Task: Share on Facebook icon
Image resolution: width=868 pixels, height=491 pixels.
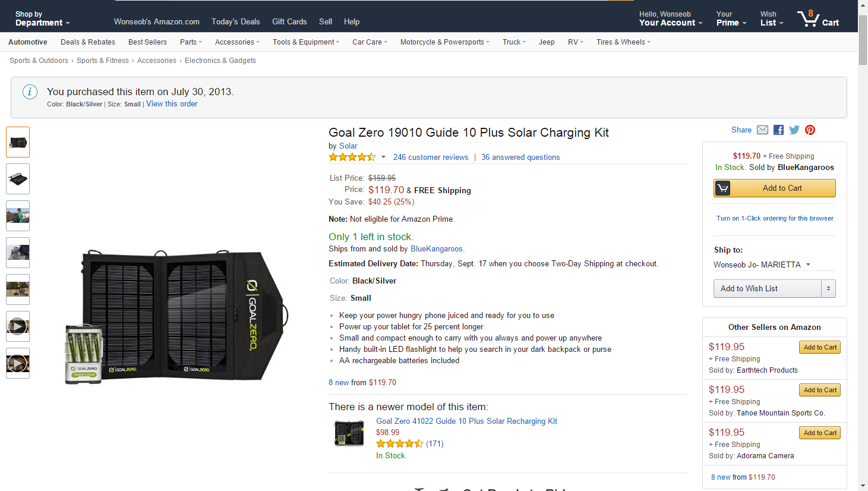Action: 778,130
